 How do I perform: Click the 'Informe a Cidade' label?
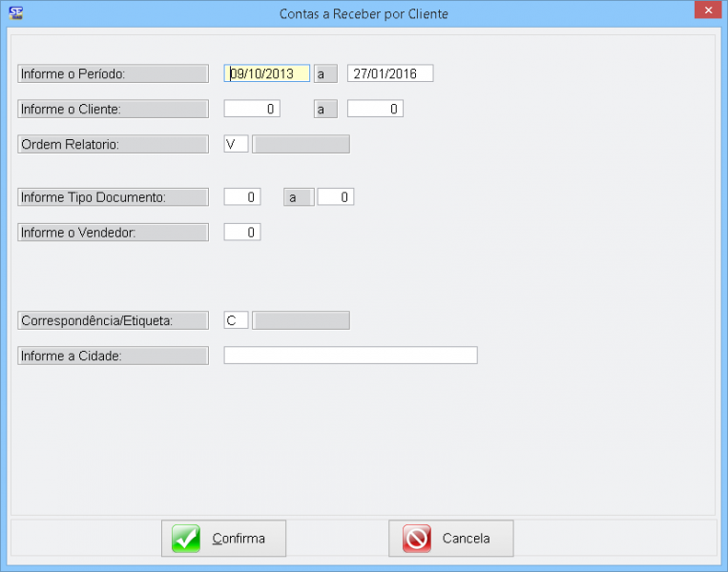[113, 356]
